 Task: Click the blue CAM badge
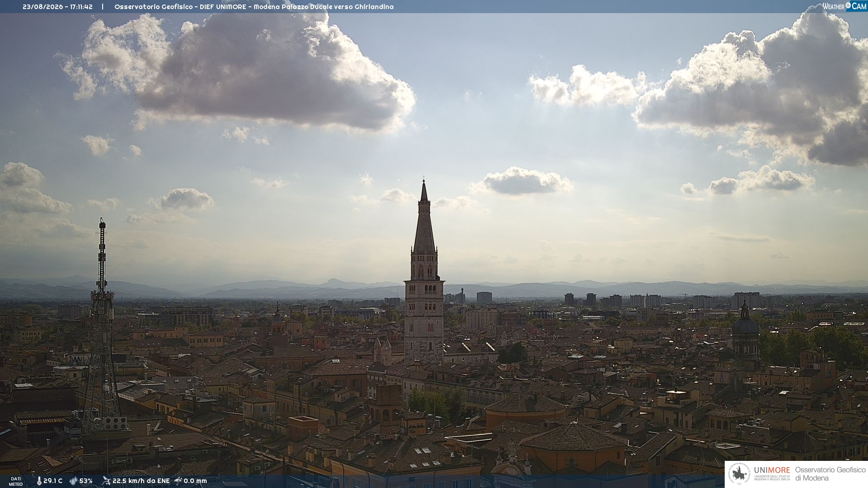tap(859, 6)
